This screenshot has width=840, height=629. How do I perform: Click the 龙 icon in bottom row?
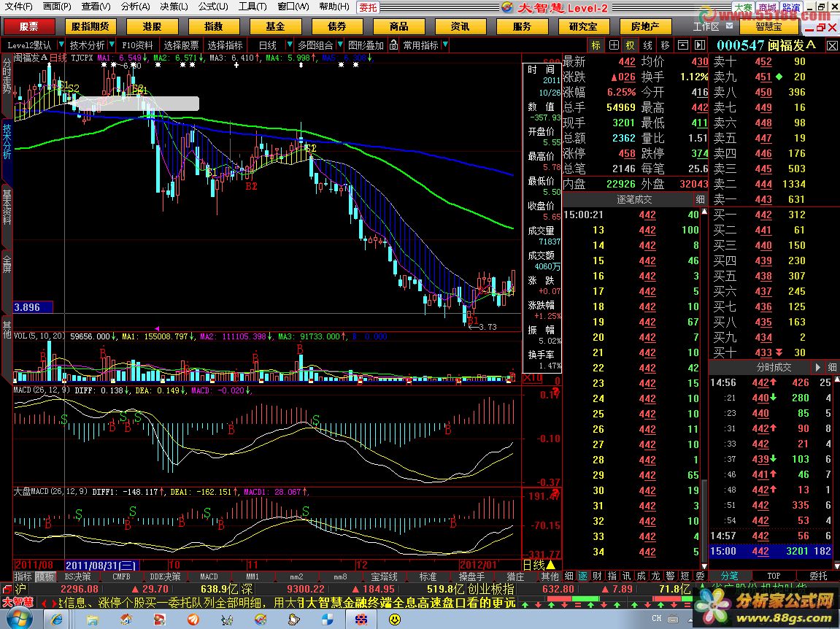[655, 576]
